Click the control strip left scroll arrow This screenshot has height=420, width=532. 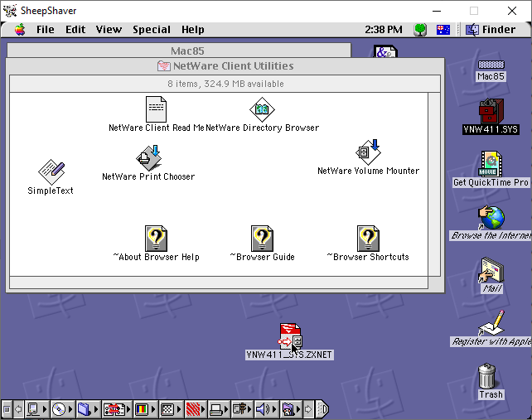[19, 409]
